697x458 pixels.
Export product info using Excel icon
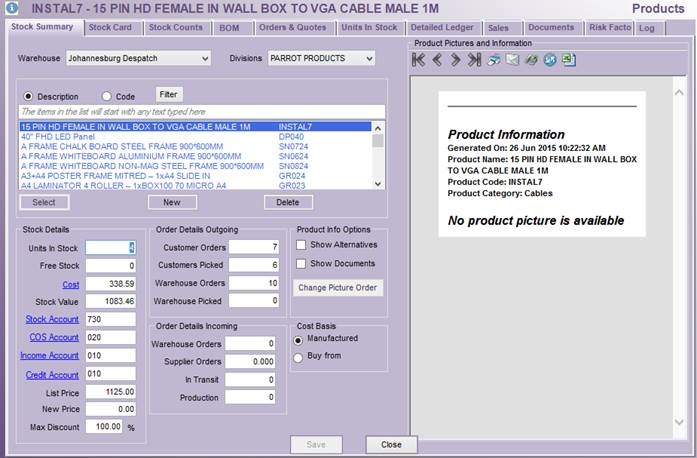[568, 61]
